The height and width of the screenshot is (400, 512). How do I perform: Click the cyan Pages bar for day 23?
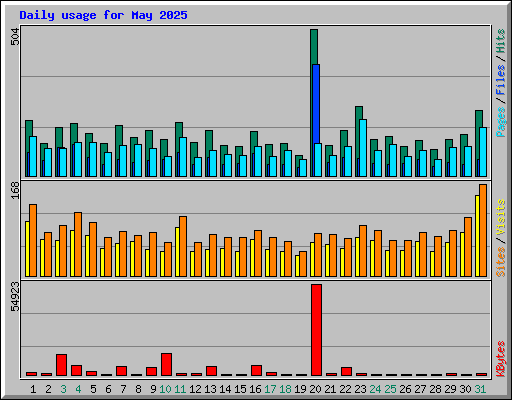(363, 148)
